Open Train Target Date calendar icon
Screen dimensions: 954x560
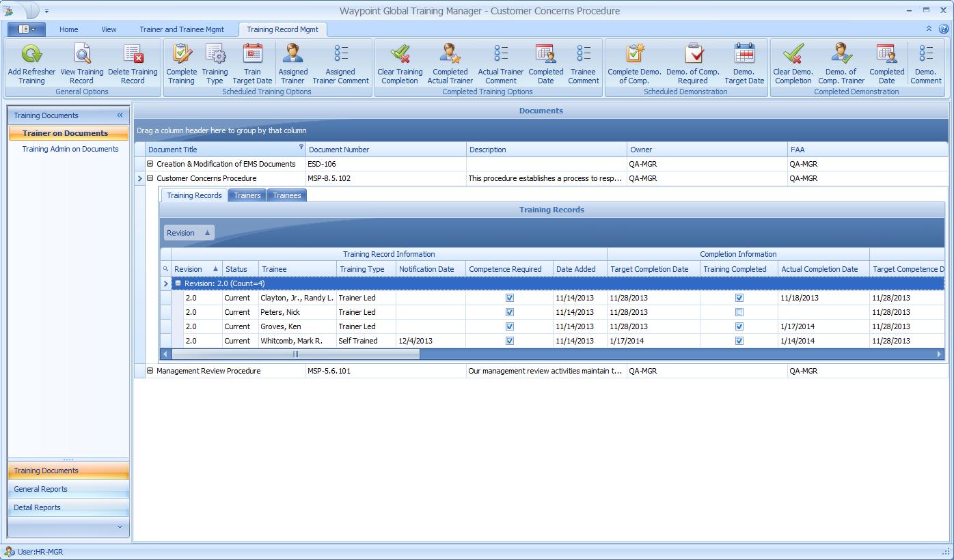252,55
